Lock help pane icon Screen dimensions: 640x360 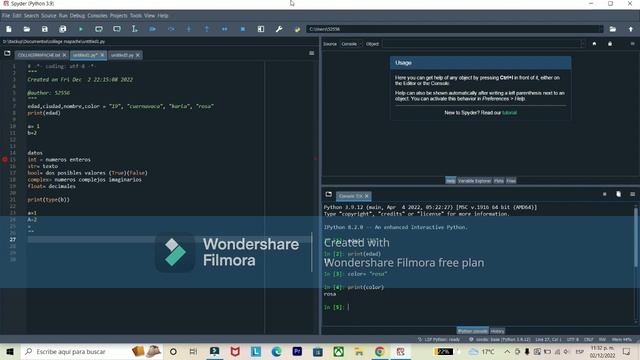pyautogui.click(x=610, y=44)
